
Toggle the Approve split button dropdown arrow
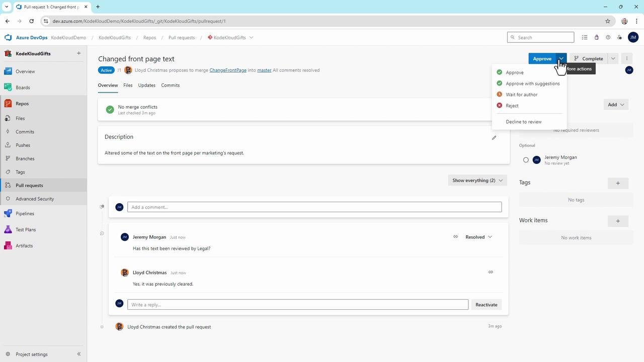[561, 59]
